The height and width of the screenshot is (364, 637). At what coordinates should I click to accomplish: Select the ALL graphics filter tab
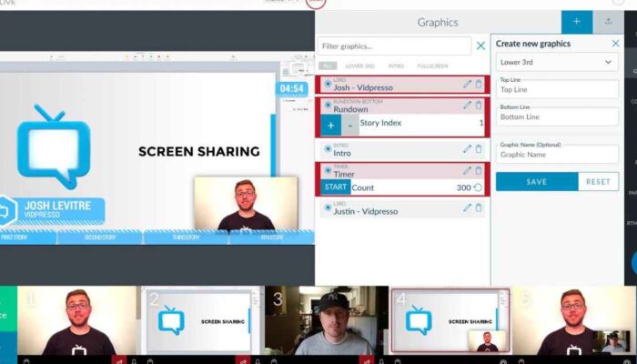click(x=328, y=66)
